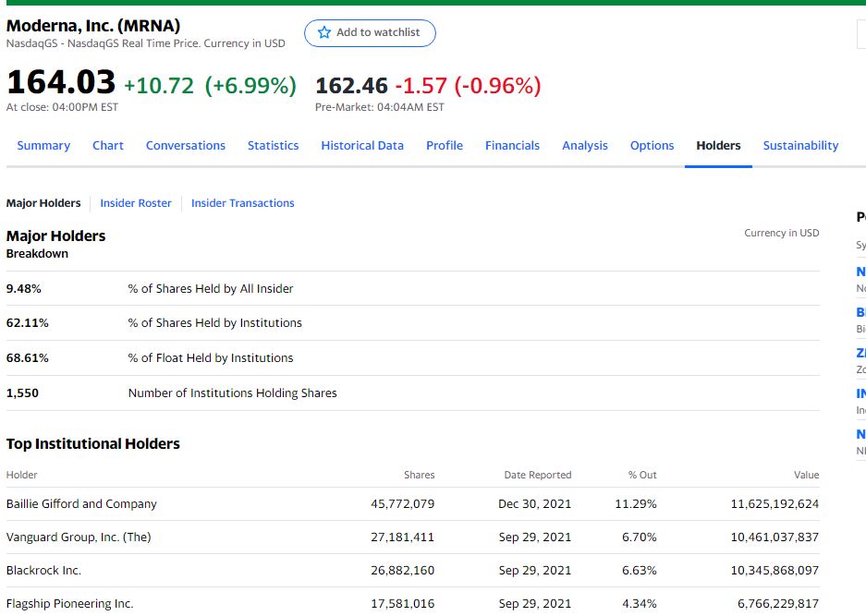Click the 45,772,079 shares cell
The width and height of the screenshot is (866, 616).
tap(403, 504)
